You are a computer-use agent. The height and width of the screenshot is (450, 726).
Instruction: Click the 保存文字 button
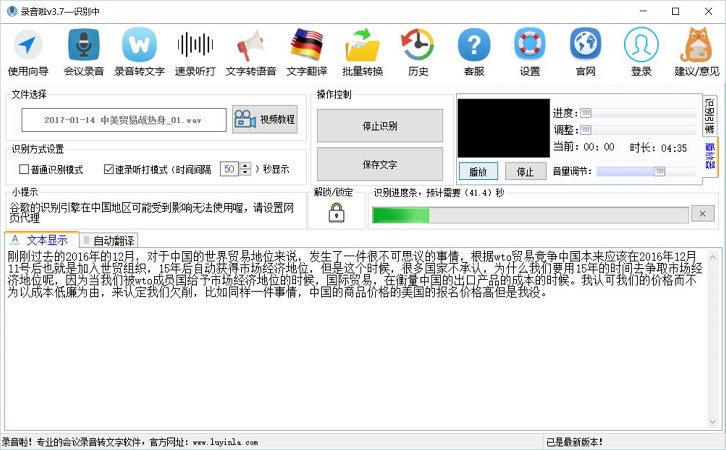coord(379,164)
